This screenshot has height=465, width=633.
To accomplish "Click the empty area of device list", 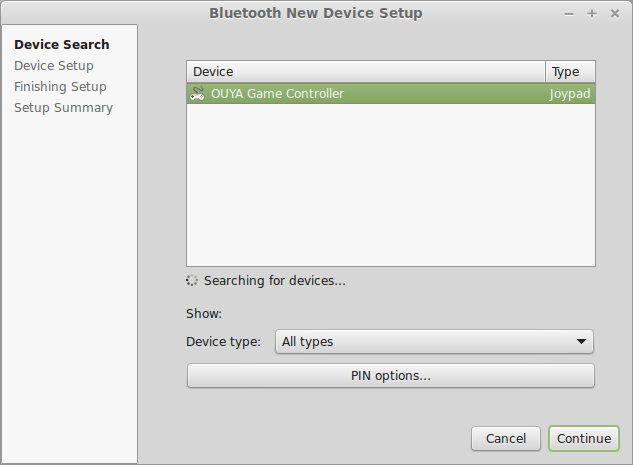I will tap(390, 190).
